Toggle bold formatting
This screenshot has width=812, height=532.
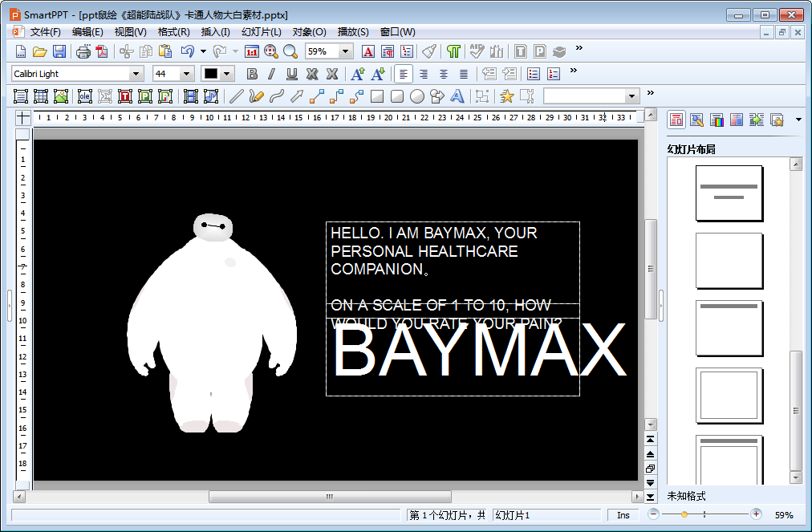[252, 74]
